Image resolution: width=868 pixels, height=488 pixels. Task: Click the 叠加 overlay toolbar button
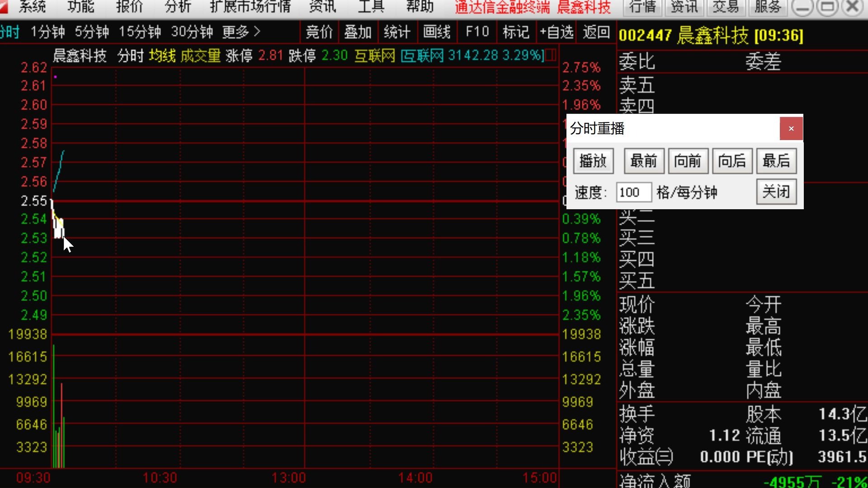pyautogui.click(x=358, y=32)
